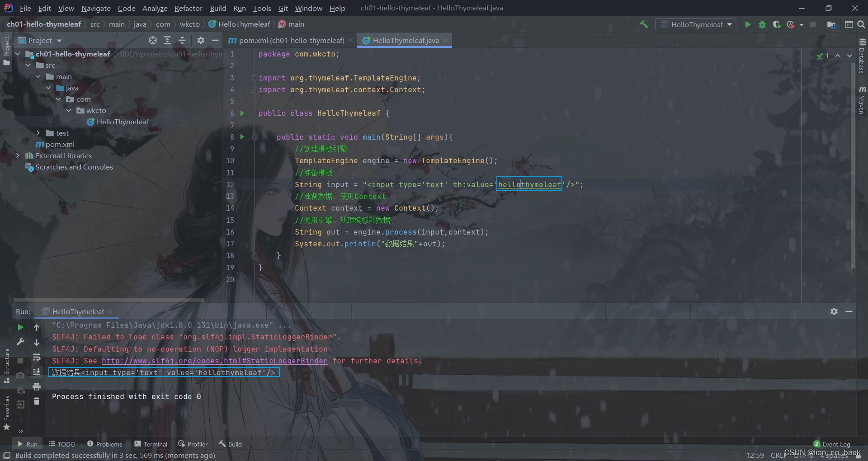Hide the Project panel with the minus icon

point(215,40)
